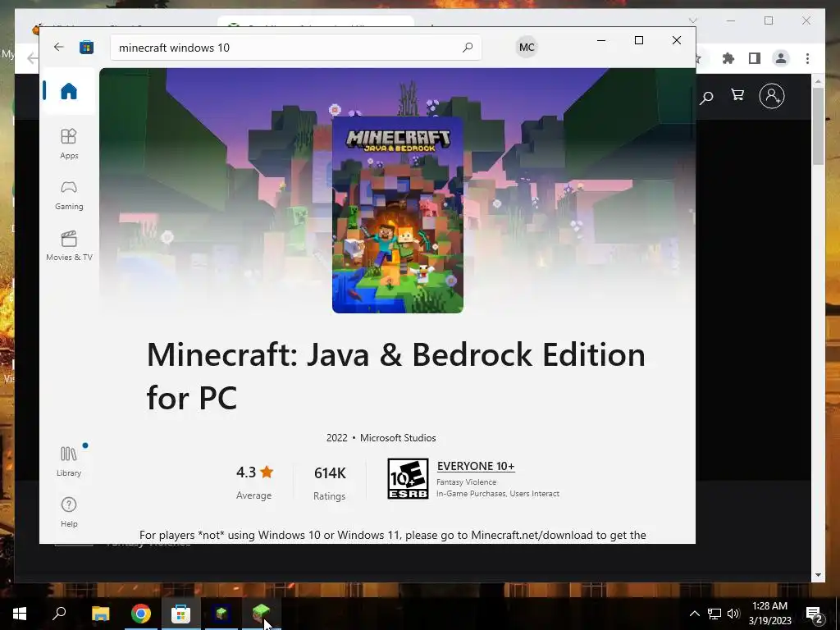
Task: Open Help in Store sidebar
Action: (69, 512)
